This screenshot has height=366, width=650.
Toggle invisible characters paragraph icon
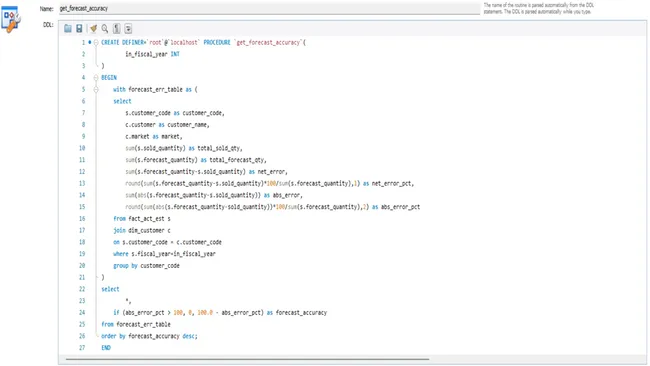pos(116,29)
